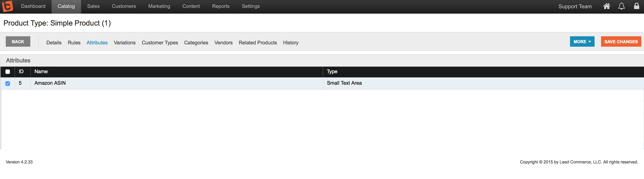The width and height of the screenshot is (644, 179).
Task: Click the BACK button
Action: (x=18, y=41)
